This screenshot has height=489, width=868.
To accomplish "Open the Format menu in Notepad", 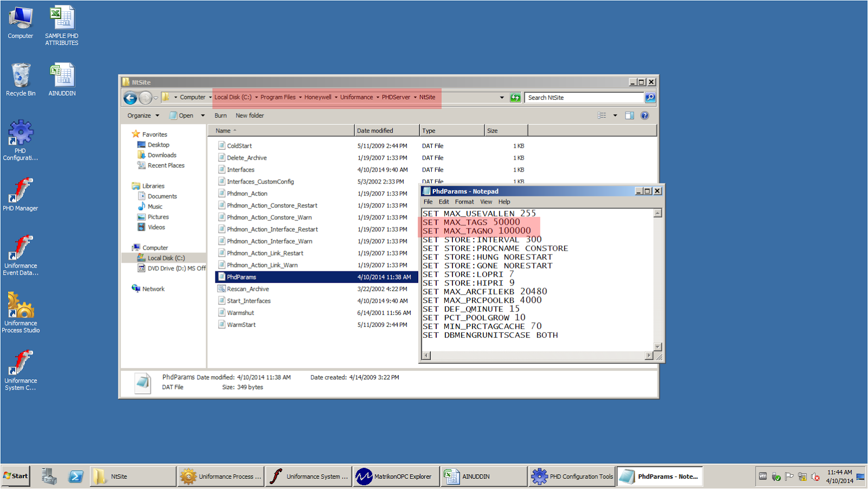I will click(x=464, y=201).
